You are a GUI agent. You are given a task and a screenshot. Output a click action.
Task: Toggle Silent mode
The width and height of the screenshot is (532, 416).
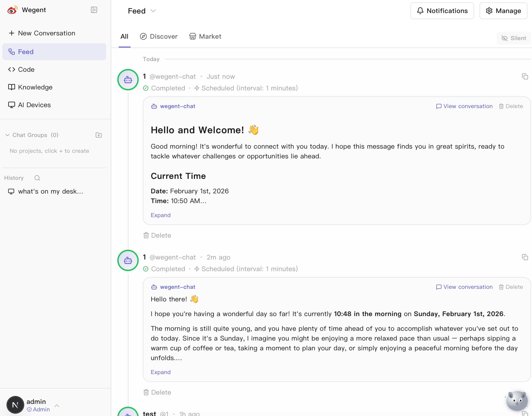coord(514,38)
